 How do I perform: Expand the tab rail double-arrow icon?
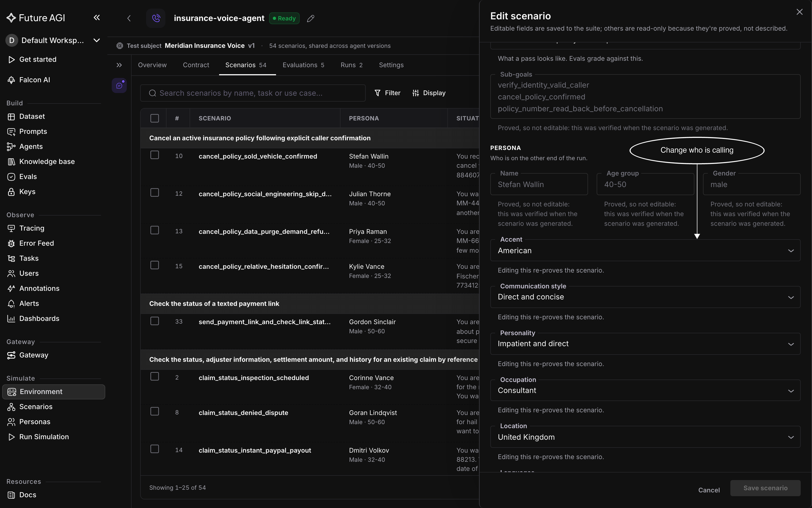[x=119, y=65]
